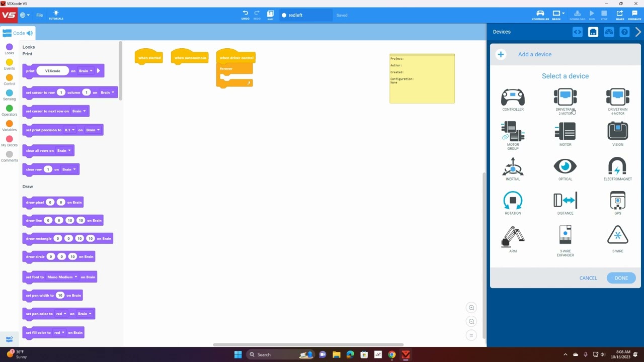Choose Drivetrain 4-Motor device
The height and width of the screenshot is (362, 644).
tap(617, 102)
